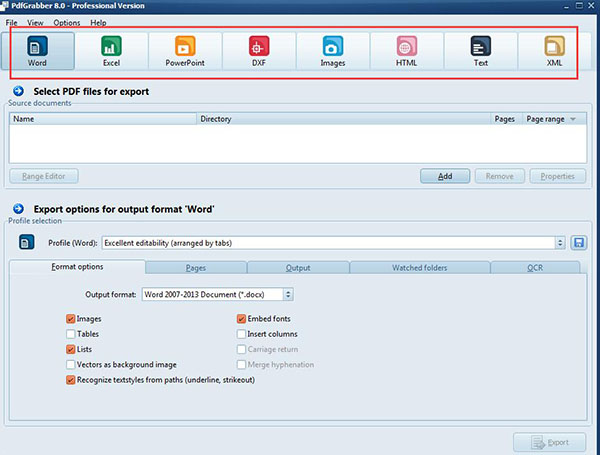
Task: Click the PdfGrabber title bar app icon
Action: (x=4, y=5)
